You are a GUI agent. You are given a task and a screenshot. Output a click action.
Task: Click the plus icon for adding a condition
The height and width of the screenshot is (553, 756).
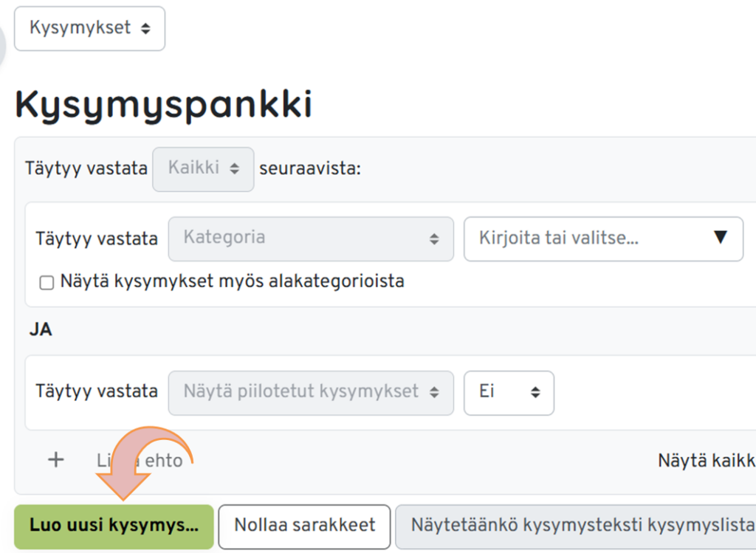(55, 460)
